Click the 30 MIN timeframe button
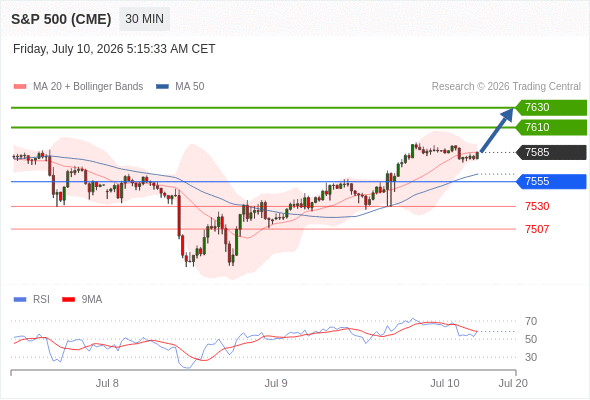590x400 pixels. coord(144,19)
